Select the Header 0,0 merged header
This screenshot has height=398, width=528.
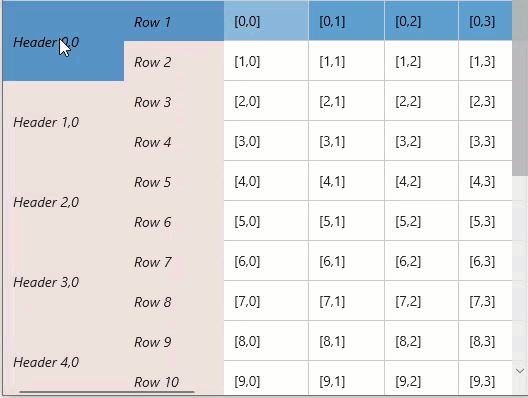coord(63,41)
